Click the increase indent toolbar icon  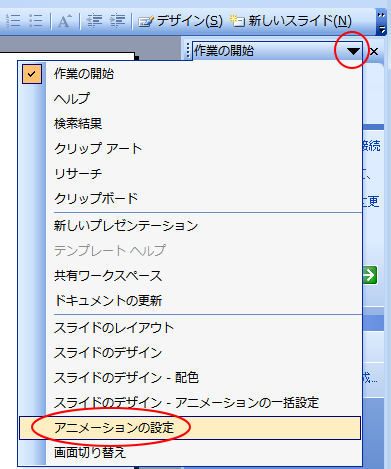tap(117, 21)
